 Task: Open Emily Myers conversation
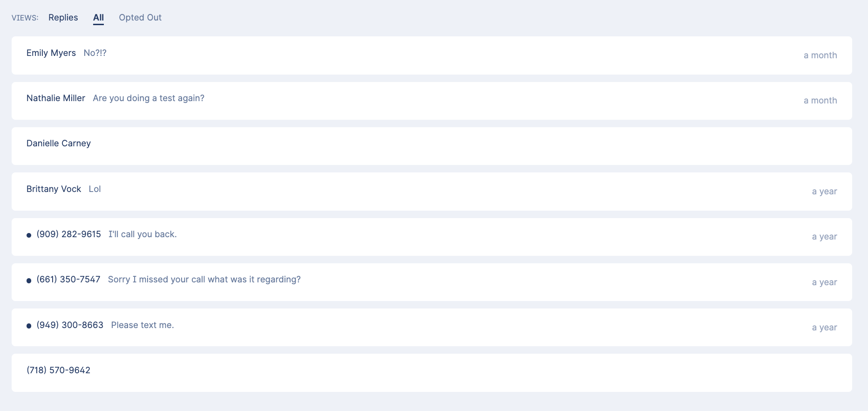tap(51, 53)
